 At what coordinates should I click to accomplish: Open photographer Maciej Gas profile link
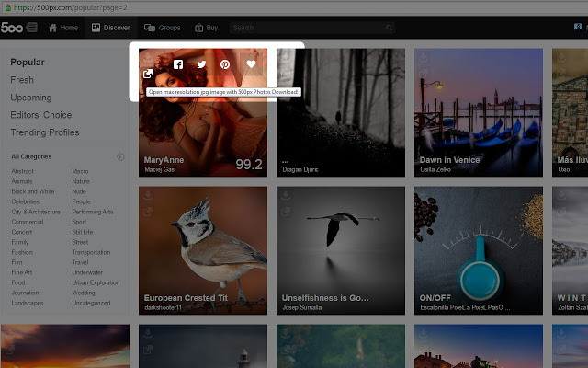159,169
